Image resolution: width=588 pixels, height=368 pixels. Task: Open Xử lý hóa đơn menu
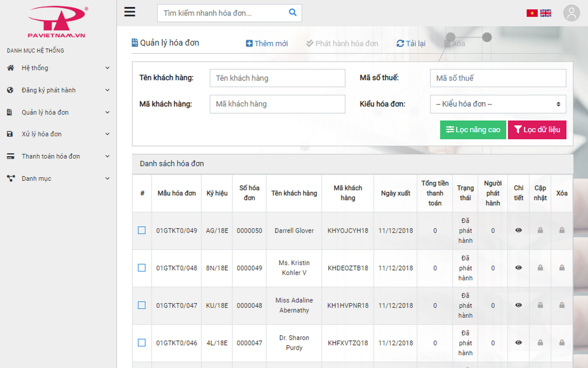coord(58,134)
